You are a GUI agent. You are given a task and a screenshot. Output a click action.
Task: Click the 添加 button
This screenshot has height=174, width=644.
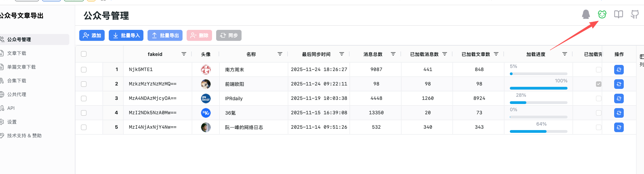[x=92, y=35]
